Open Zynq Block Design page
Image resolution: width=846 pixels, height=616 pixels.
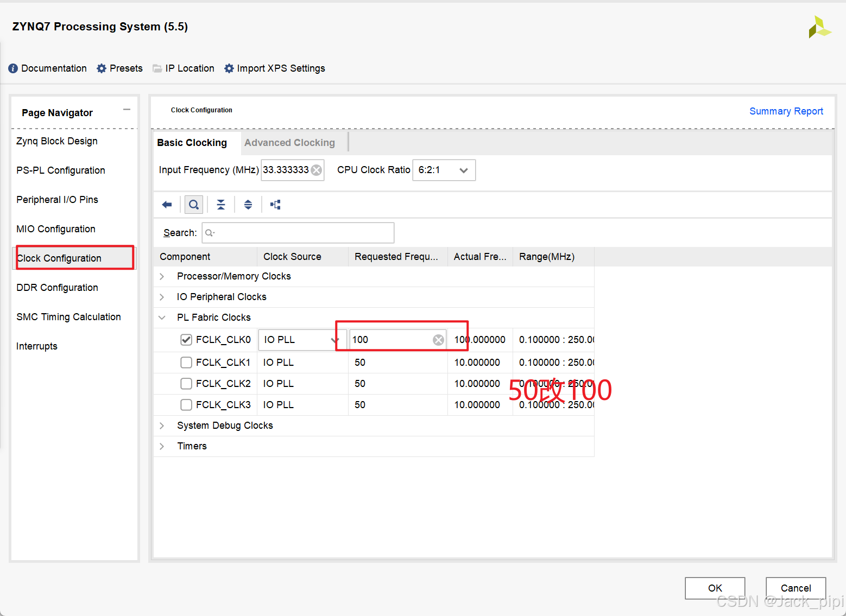click(x=57, y=141)
